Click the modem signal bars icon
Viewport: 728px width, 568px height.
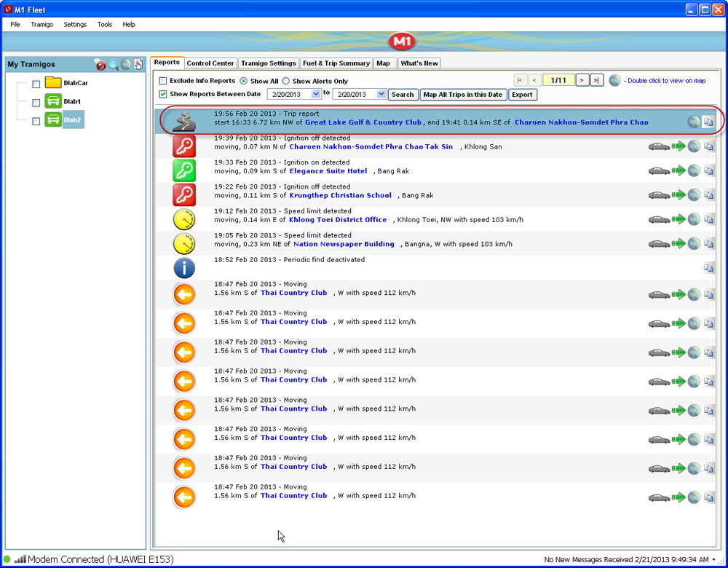(20, 559)
